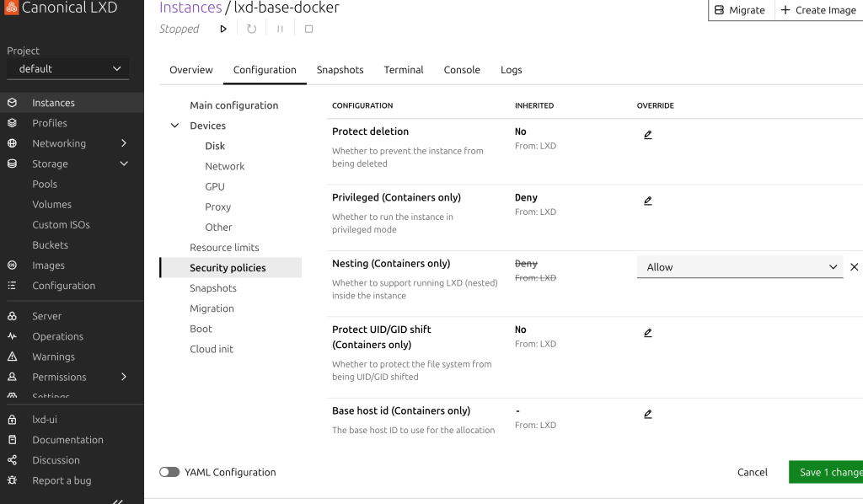Screen dimensions: 863x504
Task: Cancel the configuration changes
Action: 752,472
